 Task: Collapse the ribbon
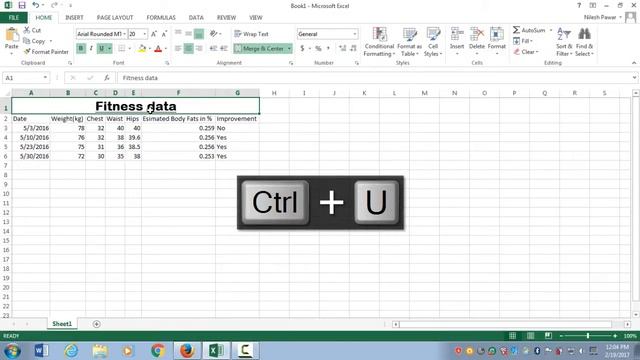coord(634,63)
